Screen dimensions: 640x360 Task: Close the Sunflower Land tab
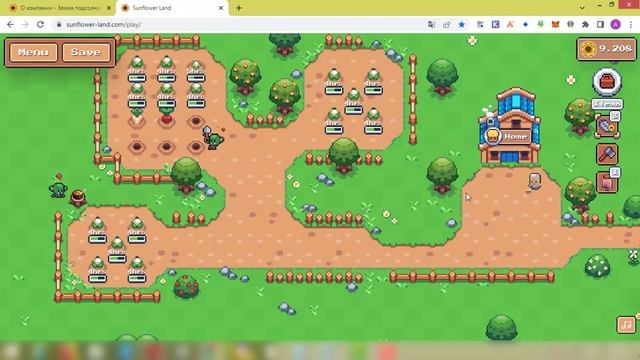coord(221,8)
